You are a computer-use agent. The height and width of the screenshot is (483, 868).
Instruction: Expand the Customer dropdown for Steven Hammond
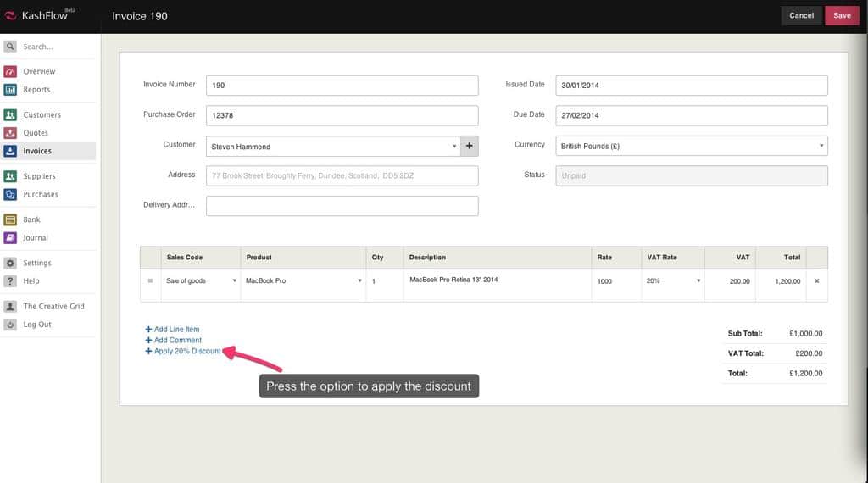(454, 147)
